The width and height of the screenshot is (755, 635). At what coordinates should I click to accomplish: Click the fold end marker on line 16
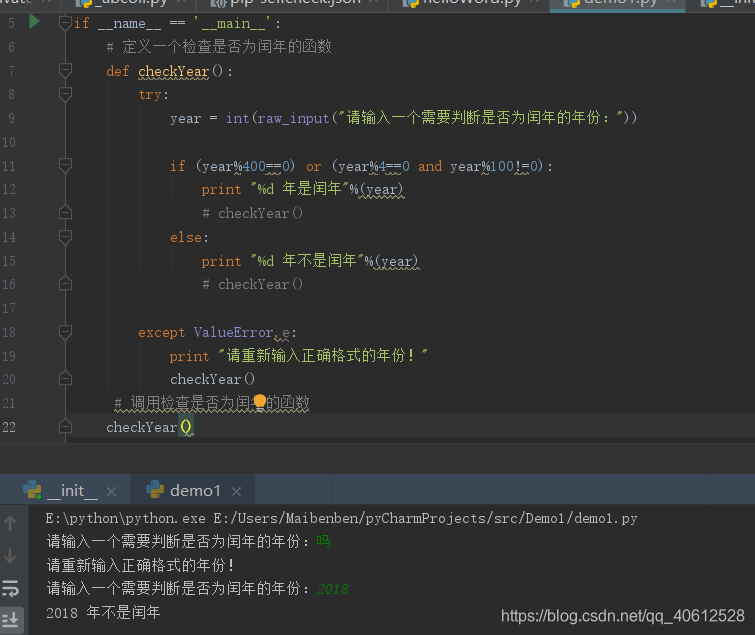65,284
